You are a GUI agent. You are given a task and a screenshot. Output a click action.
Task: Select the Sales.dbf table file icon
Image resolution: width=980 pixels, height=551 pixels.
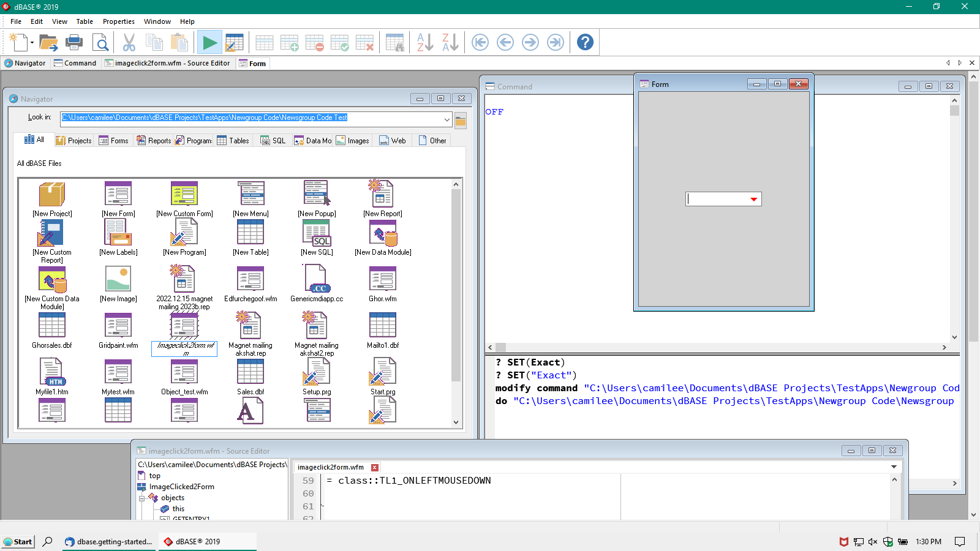[251, 372]
